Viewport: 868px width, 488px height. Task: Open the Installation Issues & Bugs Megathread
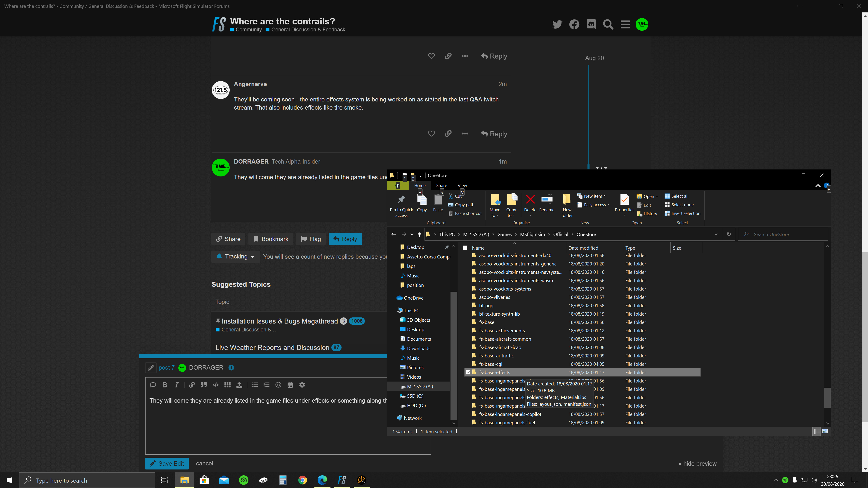(280, 321)
